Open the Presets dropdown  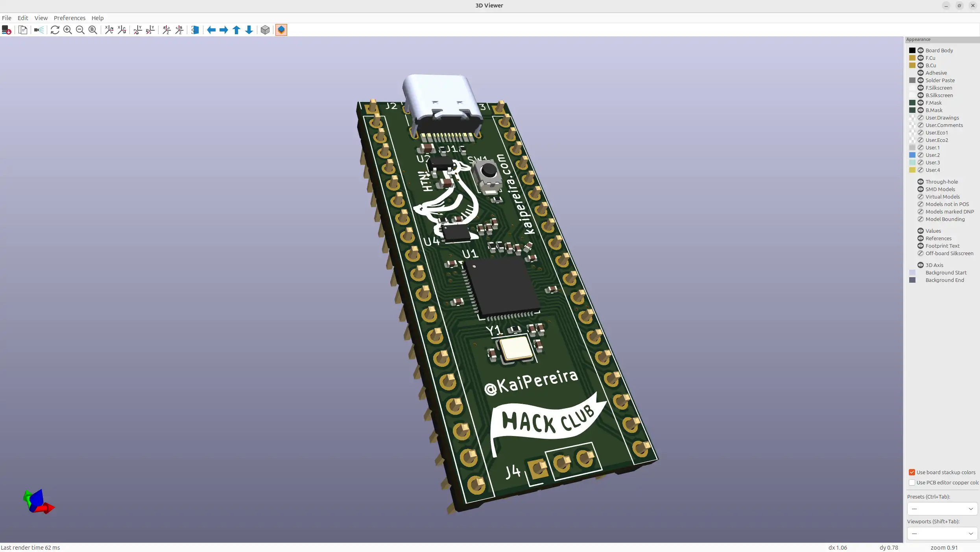click(942, 509)
